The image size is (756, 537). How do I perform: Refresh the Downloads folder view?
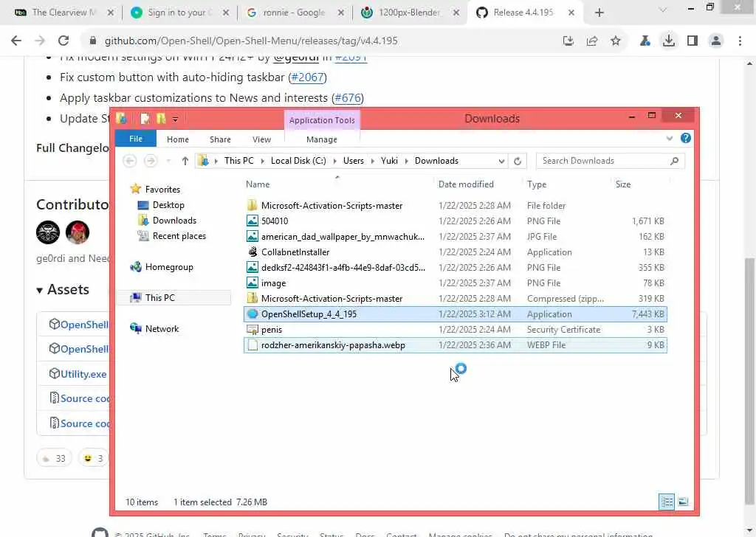[x=518, y=161]
